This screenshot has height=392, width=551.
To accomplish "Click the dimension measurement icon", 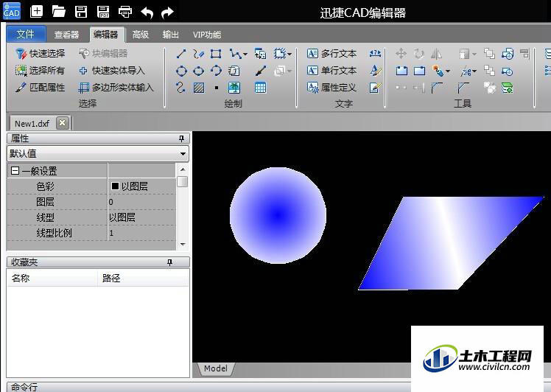I will [x=375, y=54].
